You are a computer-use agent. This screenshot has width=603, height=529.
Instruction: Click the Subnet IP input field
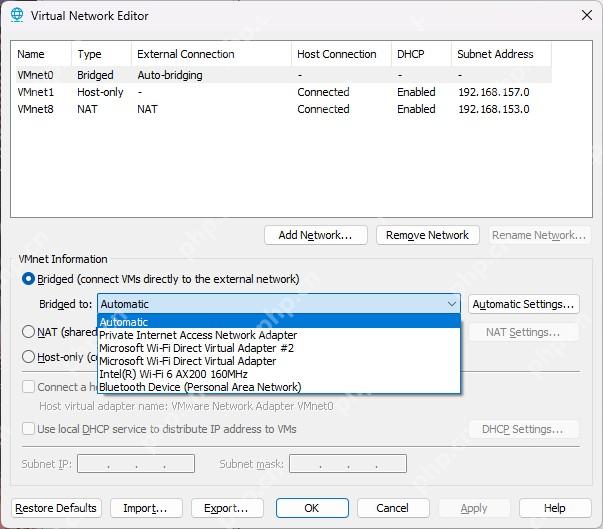[x=136, y=463]
